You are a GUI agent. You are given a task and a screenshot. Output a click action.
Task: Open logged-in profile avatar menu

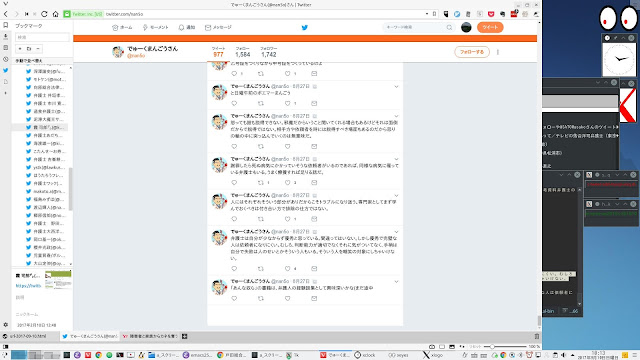(x=466, y=27)
